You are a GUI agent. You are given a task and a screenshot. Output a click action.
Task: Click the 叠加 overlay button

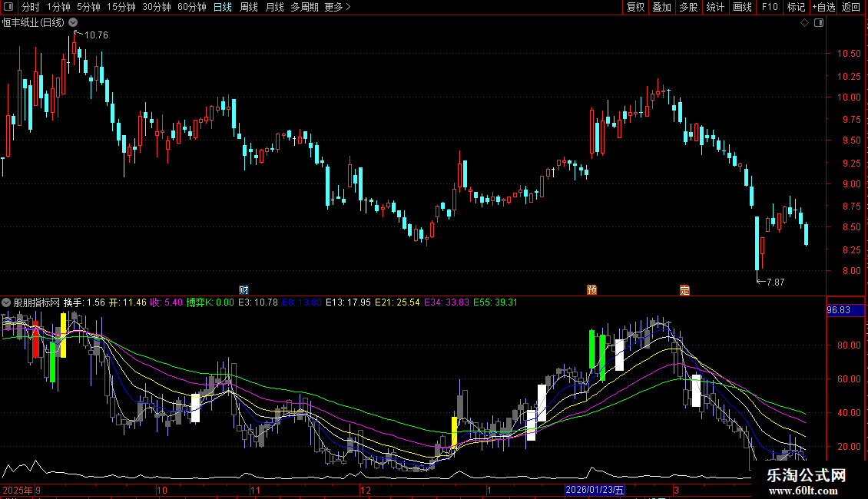pyautogui.click(x=661, y=7)
